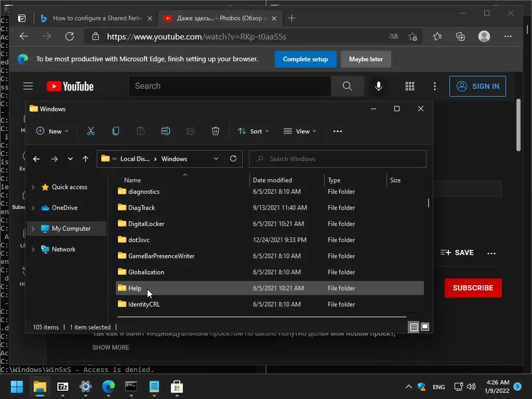Sort by the Size column header
Viewport: 532px width, 399px height.
395,180
